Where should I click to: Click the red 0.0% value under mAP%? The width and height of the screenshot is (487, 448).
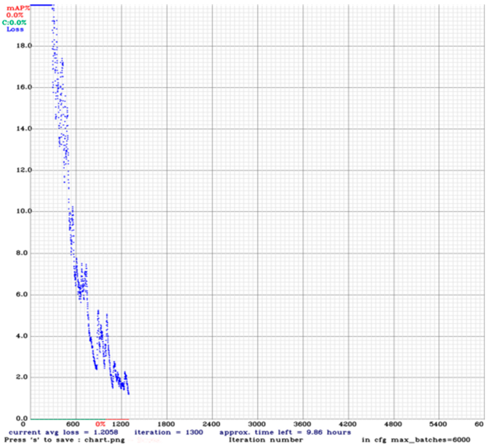coord(14,15)
